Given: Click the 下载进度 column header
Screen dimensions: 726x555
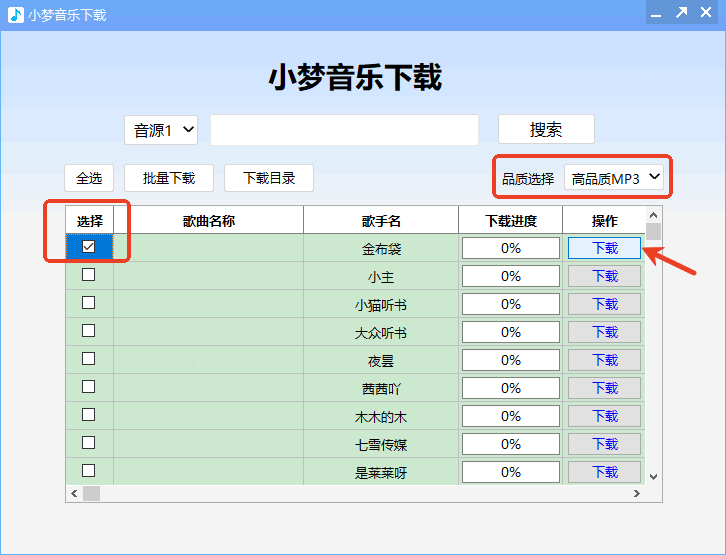Looking at the screenshot, I should (x=511, y=220).
